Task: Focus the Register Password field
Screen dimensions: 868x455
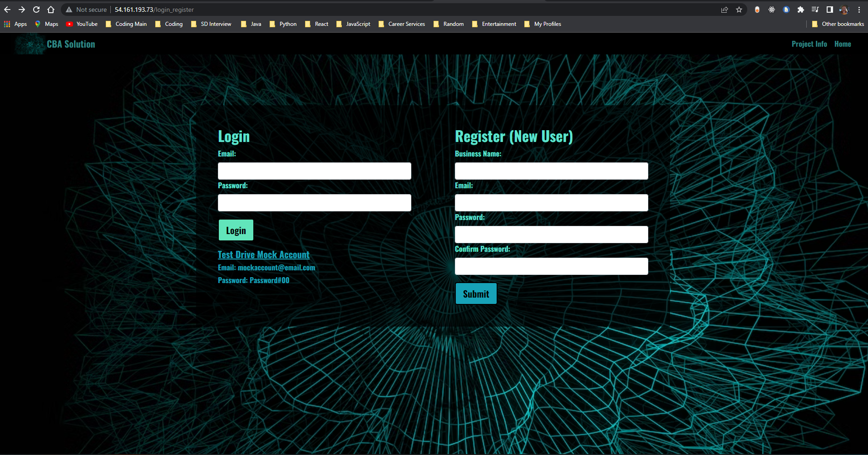Action: [x=552, y=235]
